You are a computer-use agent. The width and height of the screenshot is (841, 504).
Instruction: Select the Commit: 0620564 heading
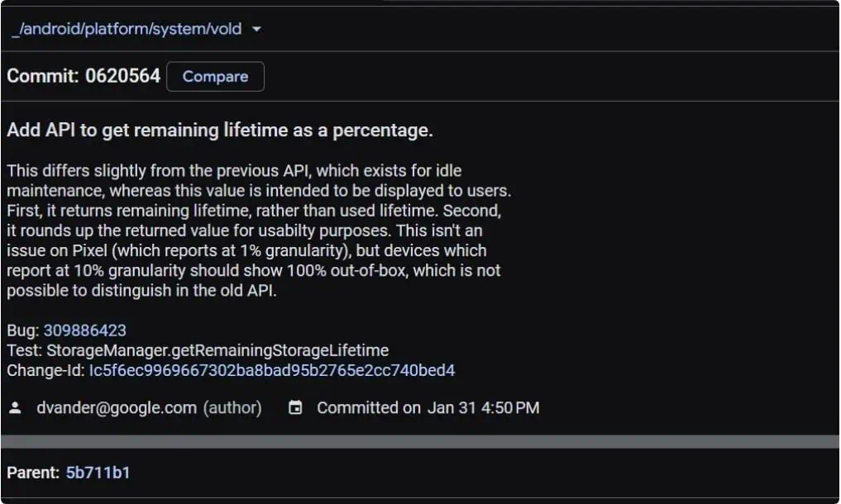[84, 76]
